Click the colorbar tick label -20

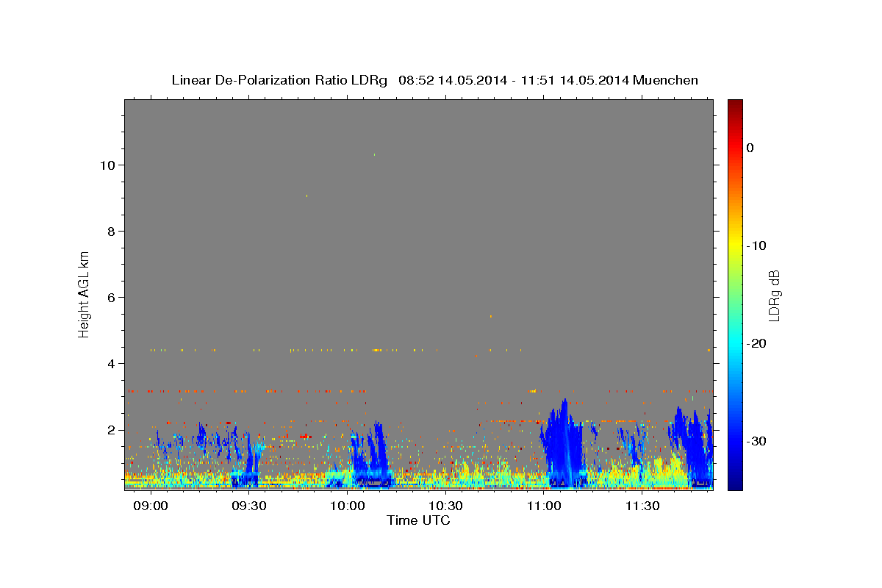point(756,343)
